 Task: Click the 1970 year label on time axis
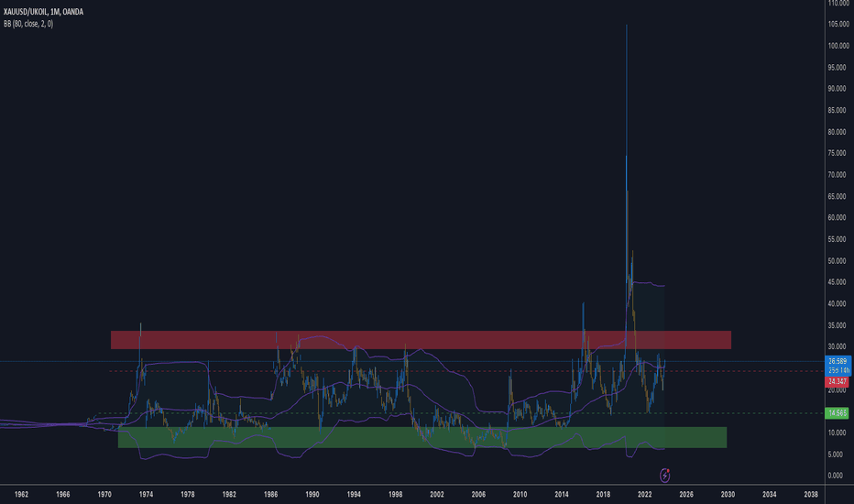coord(104,495)
